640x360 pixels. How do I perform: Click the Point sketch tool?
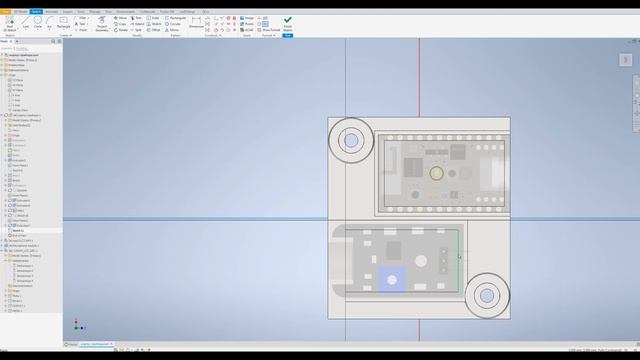(81, 30)
